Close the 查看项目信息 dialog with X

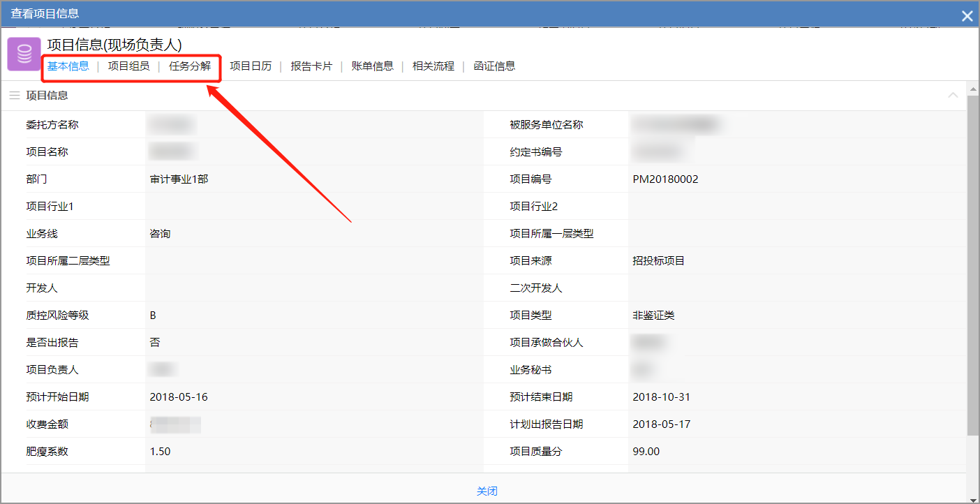pos(967,15)
